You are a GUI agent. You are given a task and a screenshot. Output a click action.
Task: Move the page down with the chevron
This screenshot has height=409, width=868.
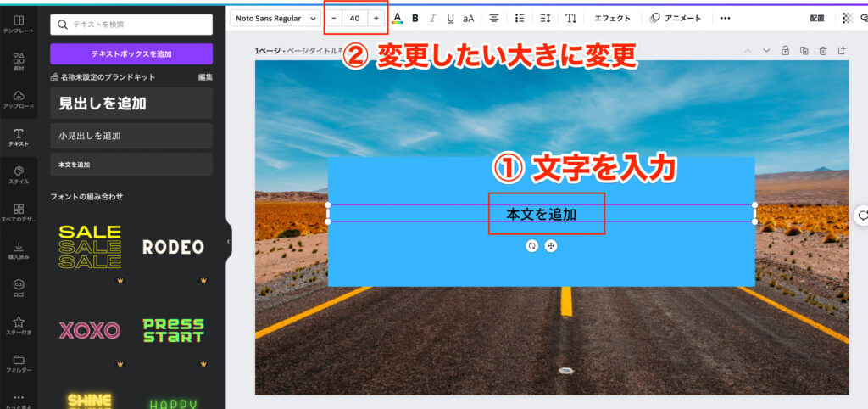(x=766, y=50)
